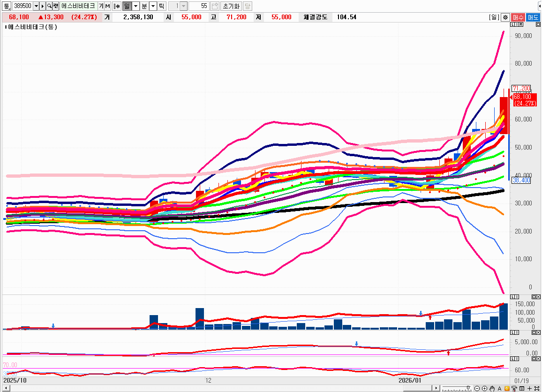The width and height of the screenshot is (542, 392).
Task: Select the hand pan tool
Action: [x=492, y=388]
